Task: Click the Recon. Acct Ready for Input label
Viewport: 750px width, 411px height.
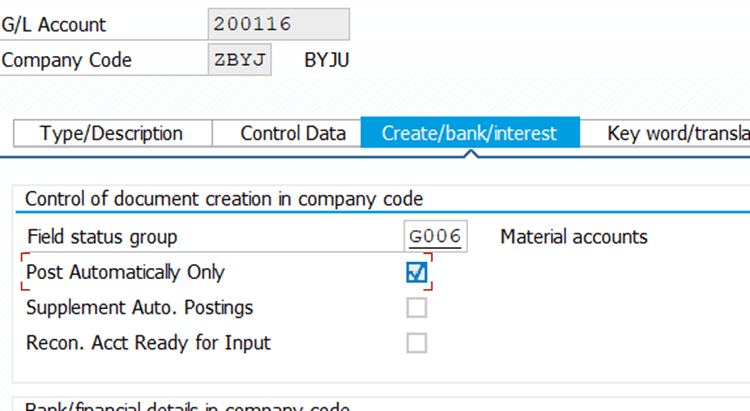Action: [148, 343]
